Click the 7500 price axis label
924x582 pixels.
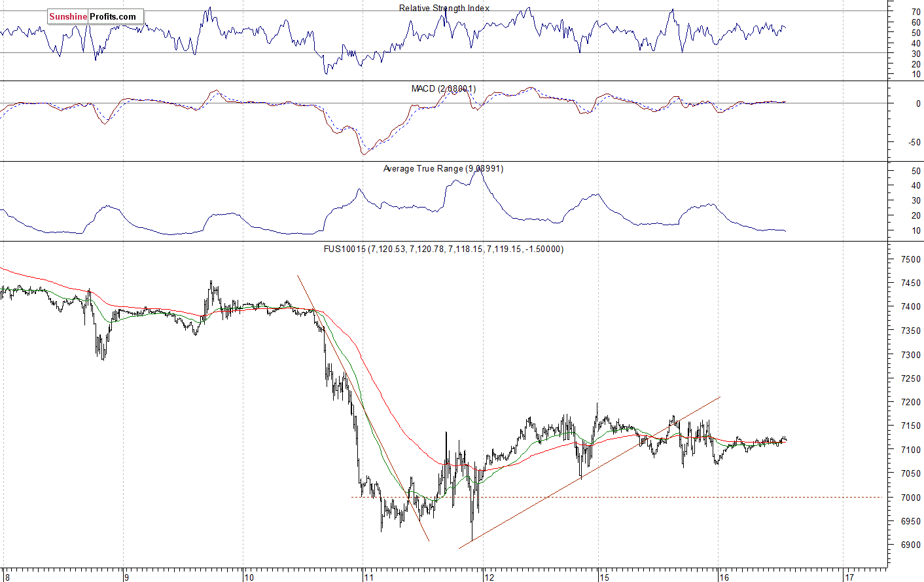click(x=910, y=259)
